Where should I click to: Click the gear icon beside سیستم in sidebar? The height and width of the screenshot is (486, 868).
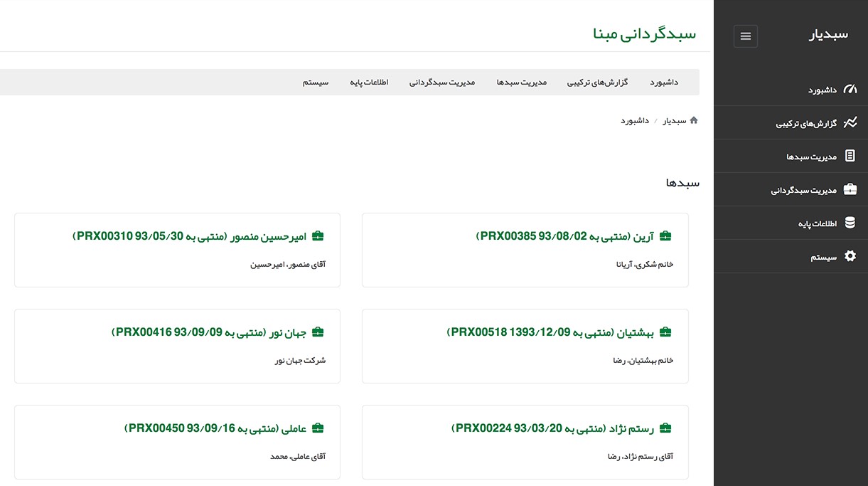pyautogui.click(x=850, y=256)
